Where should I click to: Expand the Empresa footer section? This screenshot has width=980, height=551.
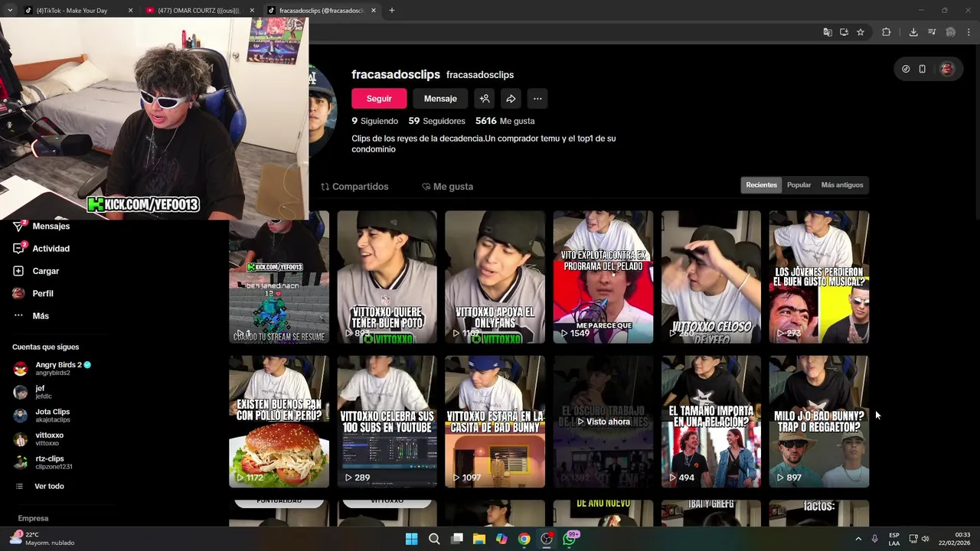click(x=33, y=518)
